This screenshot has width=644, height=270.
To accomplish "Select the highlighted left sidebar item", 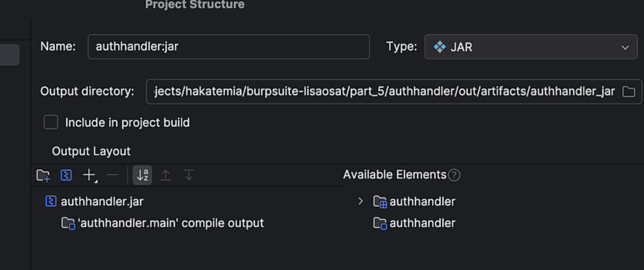I will coord(10,55).
